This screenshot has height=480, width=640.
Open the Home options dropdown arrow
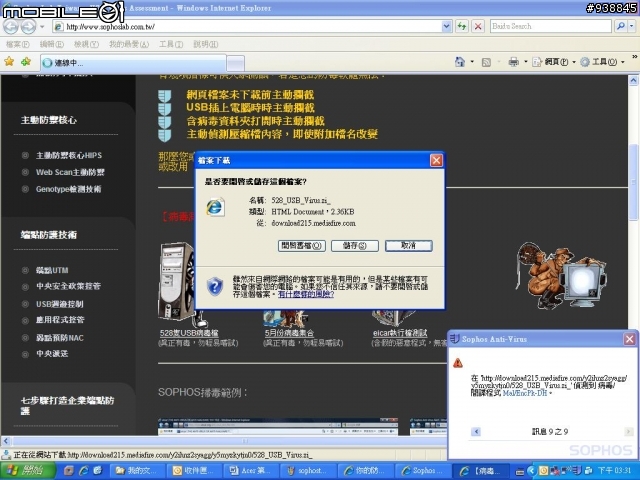tap(472, 62)
